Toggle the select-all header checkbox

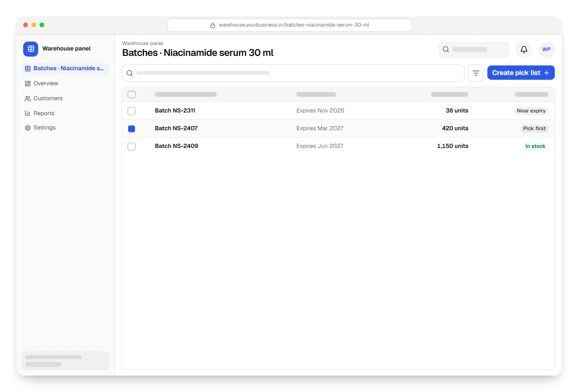pos(132,94)
